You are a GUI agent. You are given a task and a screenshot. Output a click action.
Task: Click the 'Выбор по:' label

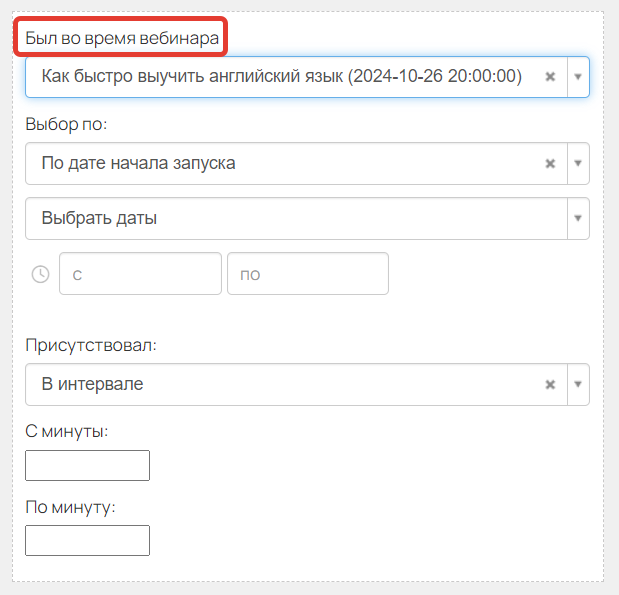pos(66,124)
